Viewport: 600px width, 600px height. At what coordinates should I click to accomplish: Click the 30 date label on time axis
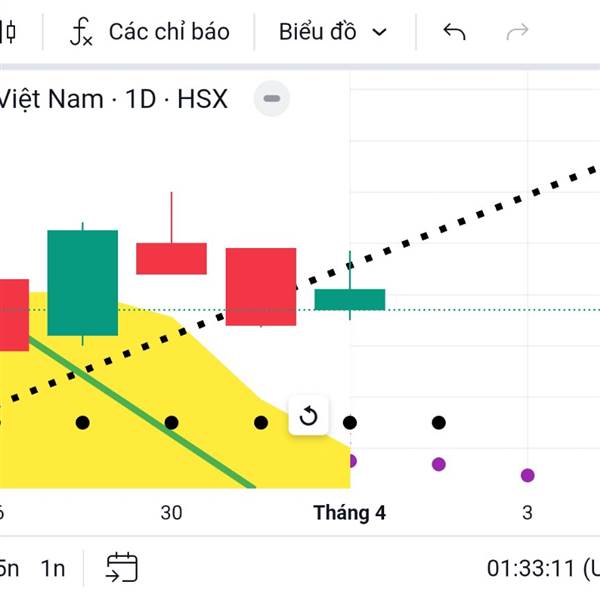(171, 513)
